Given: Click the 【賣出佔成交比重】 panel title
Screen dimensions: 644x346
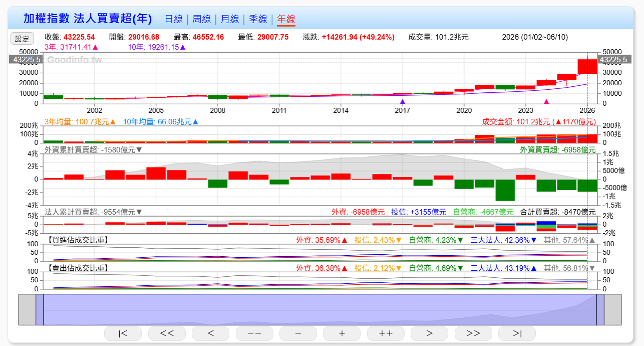Looking at the screenshot, I should pyautogui.click(x=79, y=268).
